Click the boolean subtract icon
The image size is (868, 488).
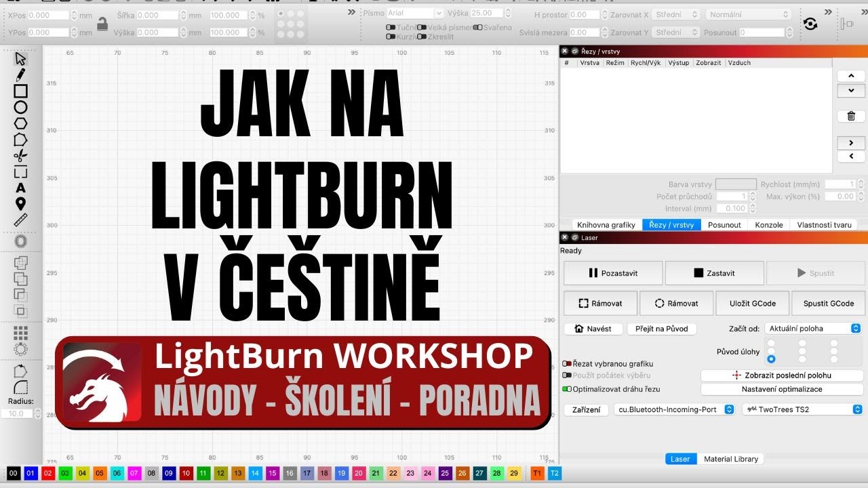[x=20, y=295]
